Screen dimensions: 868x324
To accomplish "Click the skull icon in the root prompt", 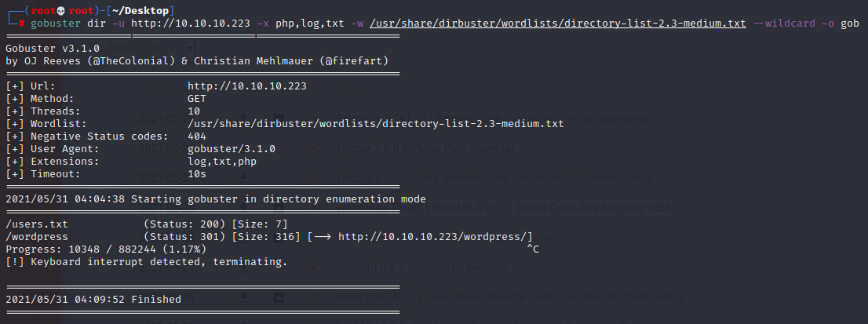I will tap(61, 11).
